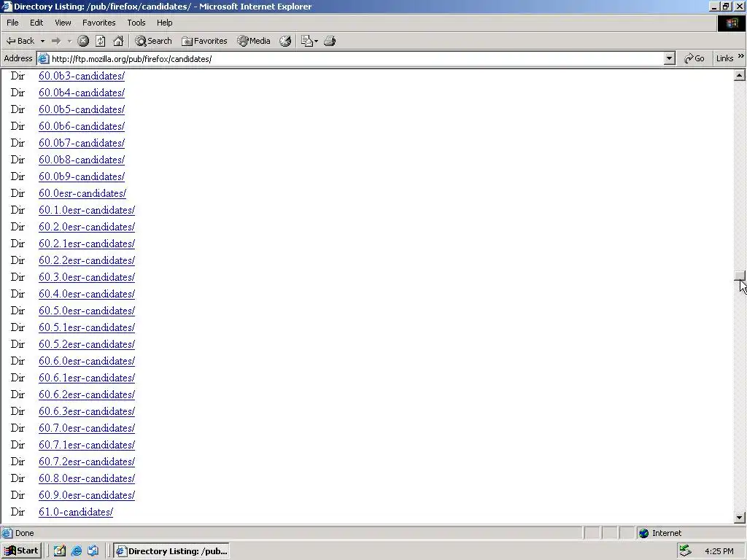Image resolution: width=747 pixels, height=560 pixels.
Task: Open the 60.5.1esr-candidates/ link
Action: pos(87,327)
